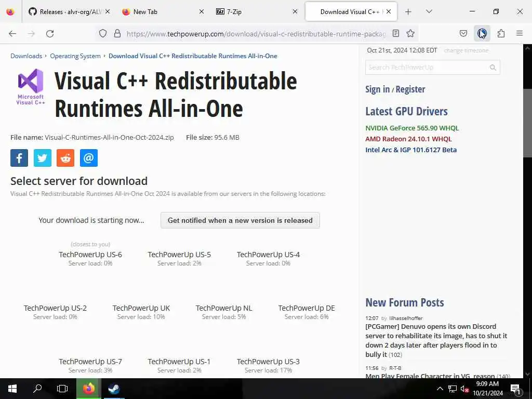This screenshot has height=399, width=532.
Task: Show hidden system tray icons
Action: (440, 389)
